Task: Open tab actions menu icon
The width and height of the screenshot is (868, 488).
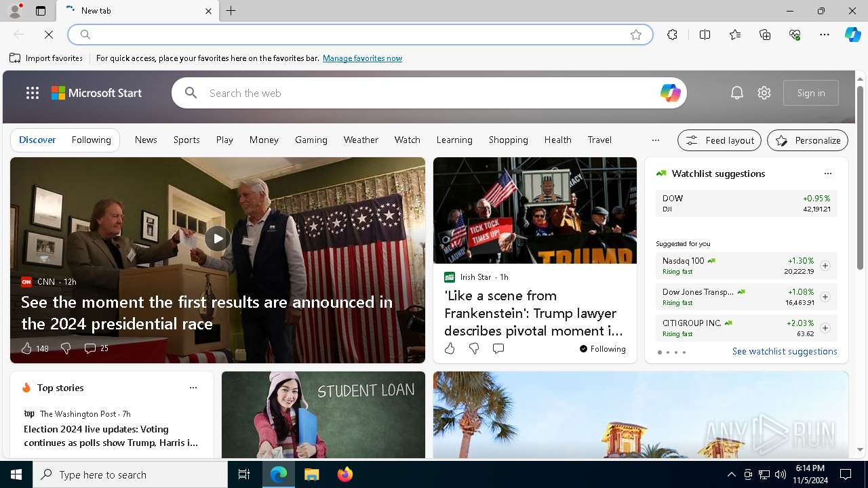Action: coord(41,11)
